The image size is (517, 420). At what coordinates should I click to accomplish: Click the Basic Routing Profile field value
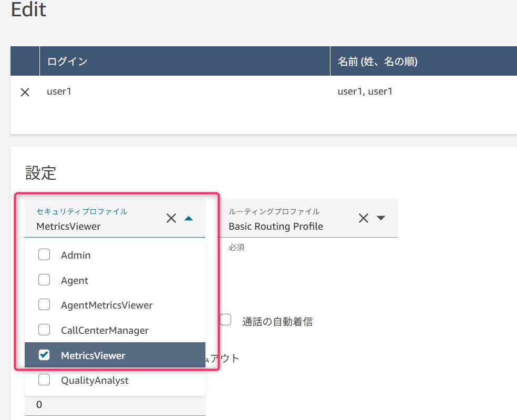pos(276,227)
